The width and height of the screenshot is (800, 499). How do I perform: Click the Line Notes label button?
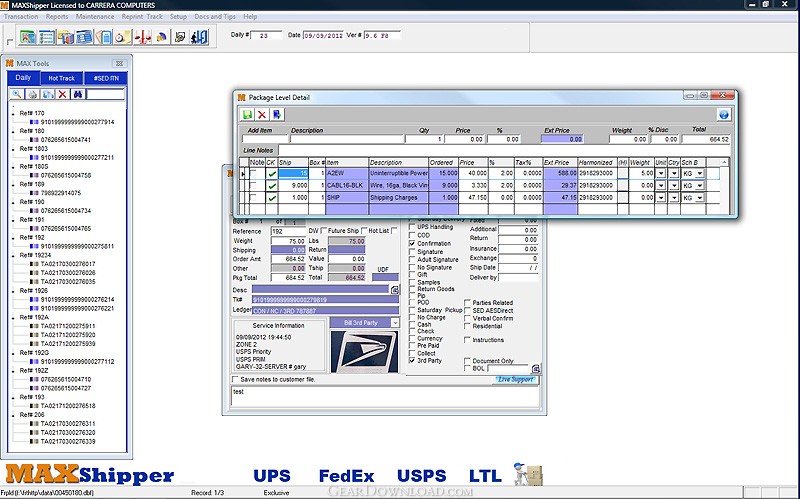point(259,150)
